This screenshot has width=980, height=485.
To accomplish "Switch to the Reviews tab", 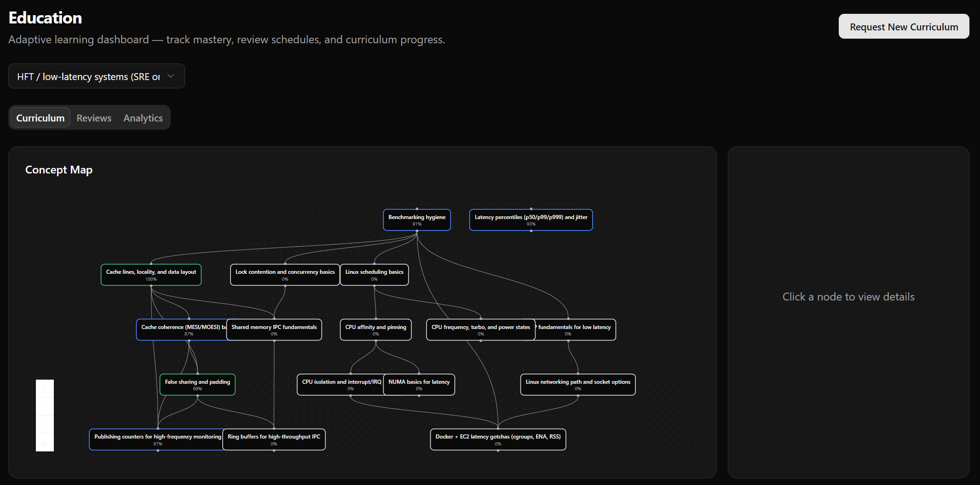I will (94, 118).
